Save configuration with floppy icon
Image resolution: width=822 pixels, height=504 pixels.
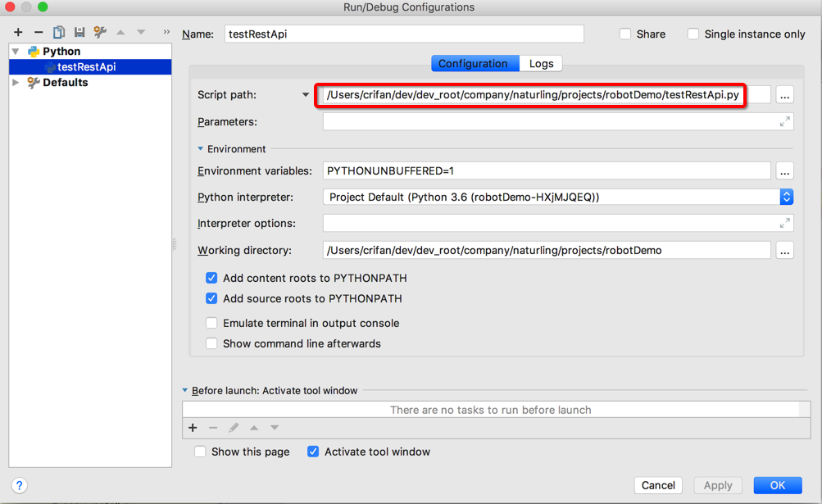pyautogui.click(x=79, y=33)
